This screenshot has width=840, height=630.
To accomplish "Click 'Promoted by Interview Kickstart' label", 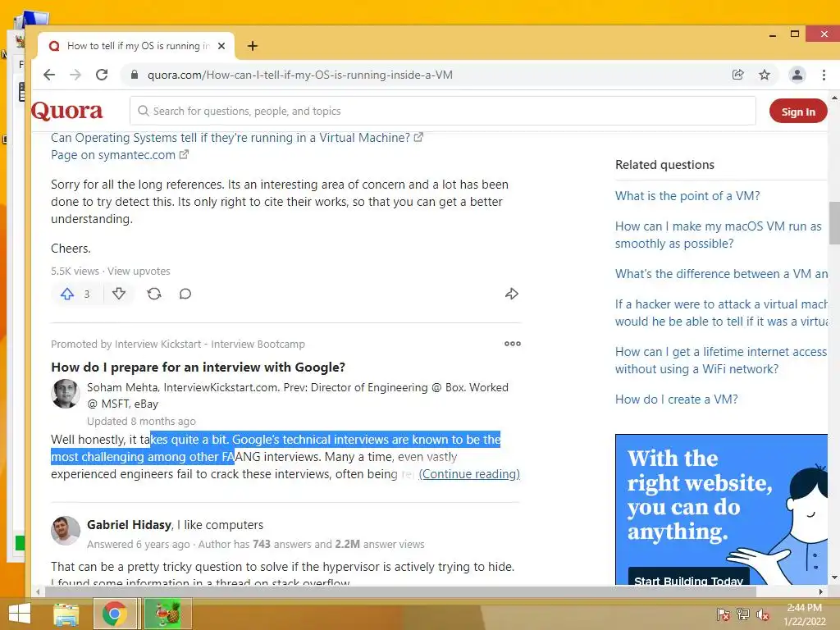I will (178, 344).
